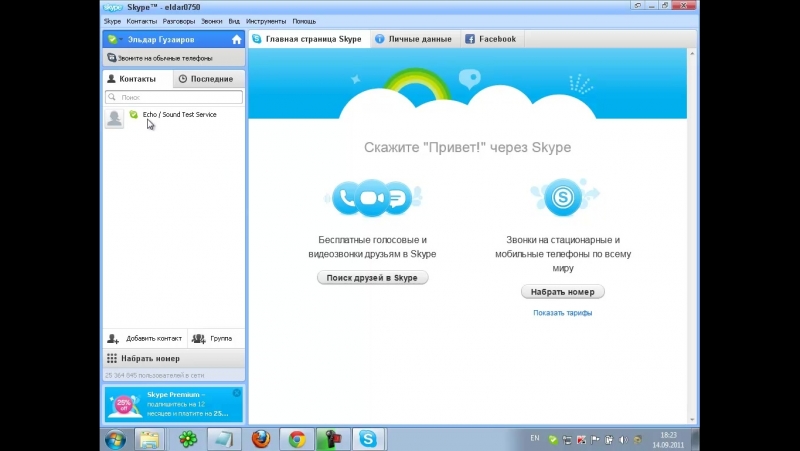Viewport: 800px width, 451px height.
Task: Click the online users count text
Action: pyautogui.click(x=155, y=375)
